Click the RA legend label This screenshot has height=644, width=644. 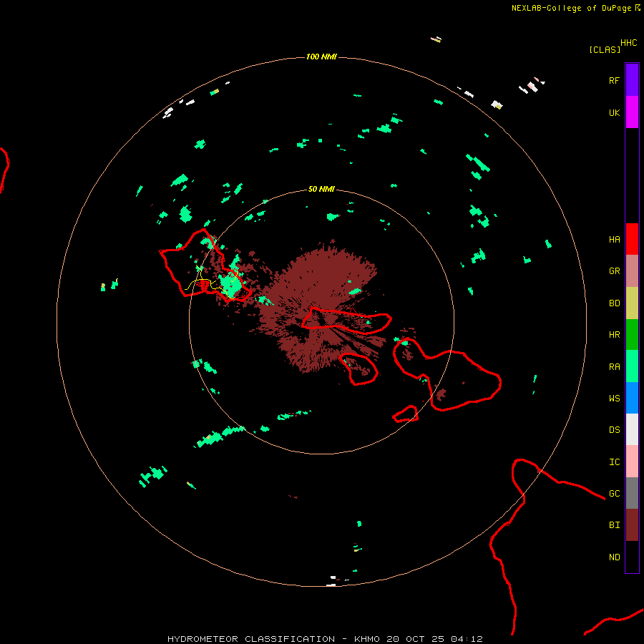point(614,367)
